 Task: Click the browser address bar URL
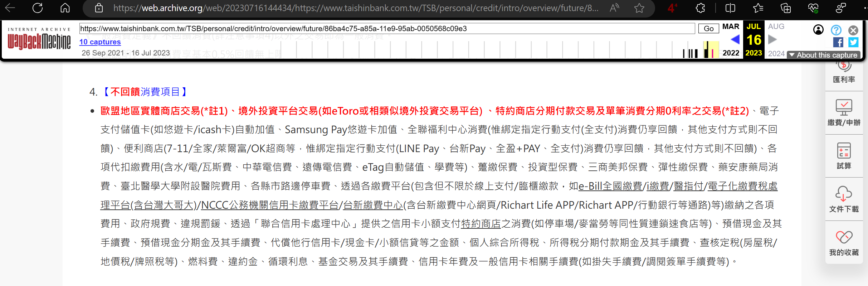pos(356,8)
